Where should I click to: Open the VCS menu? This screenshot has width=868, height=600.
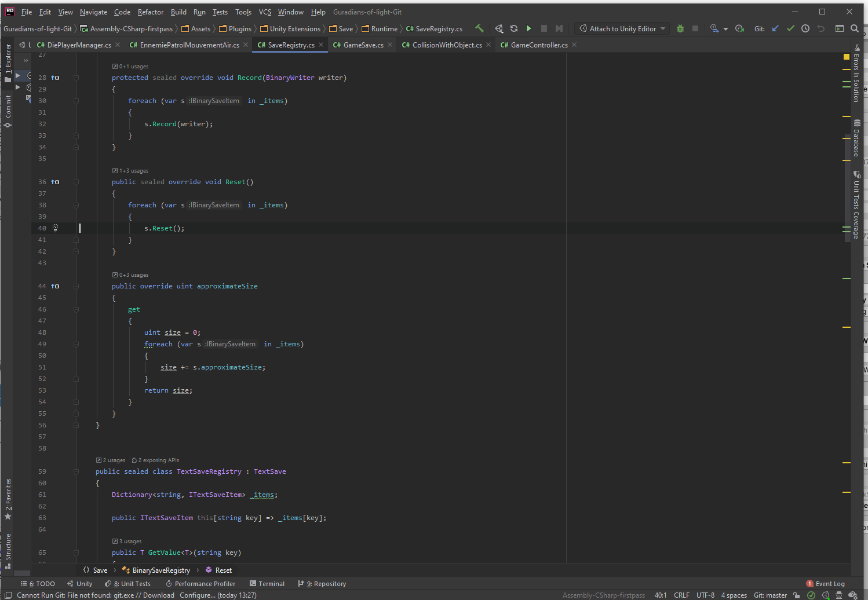(x=265, y=12)
